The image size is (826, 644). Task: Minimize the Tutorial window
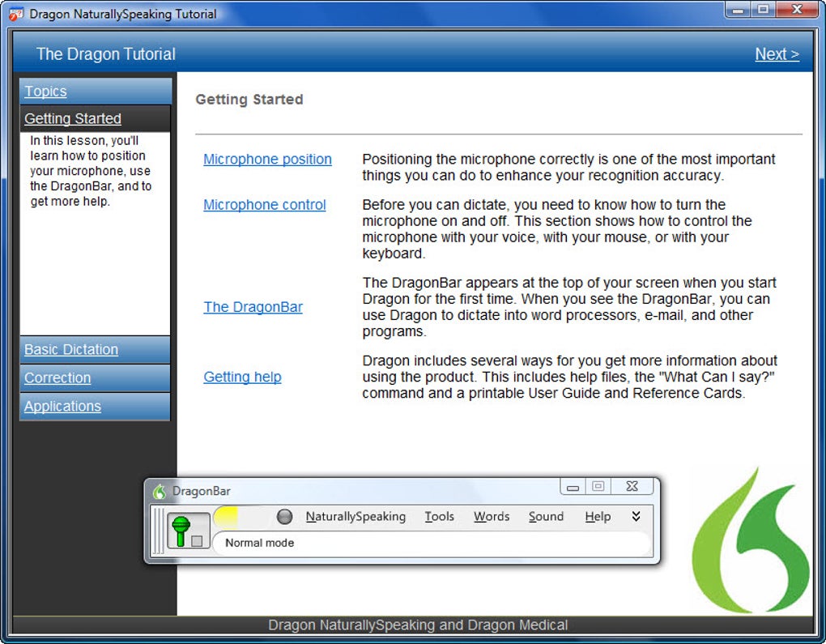click(738, 10)
